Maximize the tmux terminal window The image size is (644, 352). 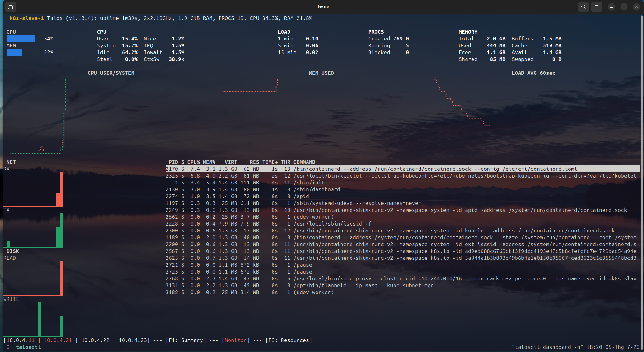click(x=624, y=7)
